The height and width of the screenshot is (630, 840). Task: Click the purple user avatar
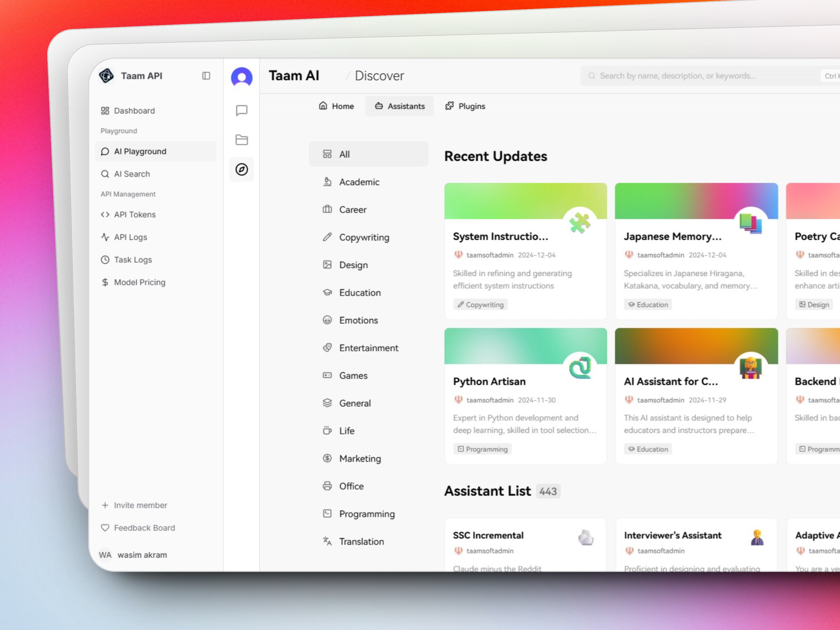[x=242, y=78]
